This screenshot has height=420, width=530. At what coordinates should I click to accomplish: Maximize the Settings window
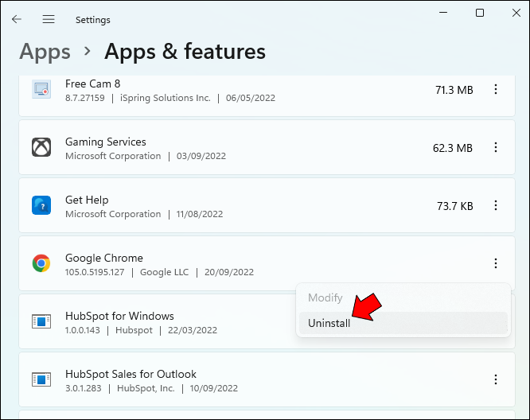pyautogui.click(x=480, y=13)
